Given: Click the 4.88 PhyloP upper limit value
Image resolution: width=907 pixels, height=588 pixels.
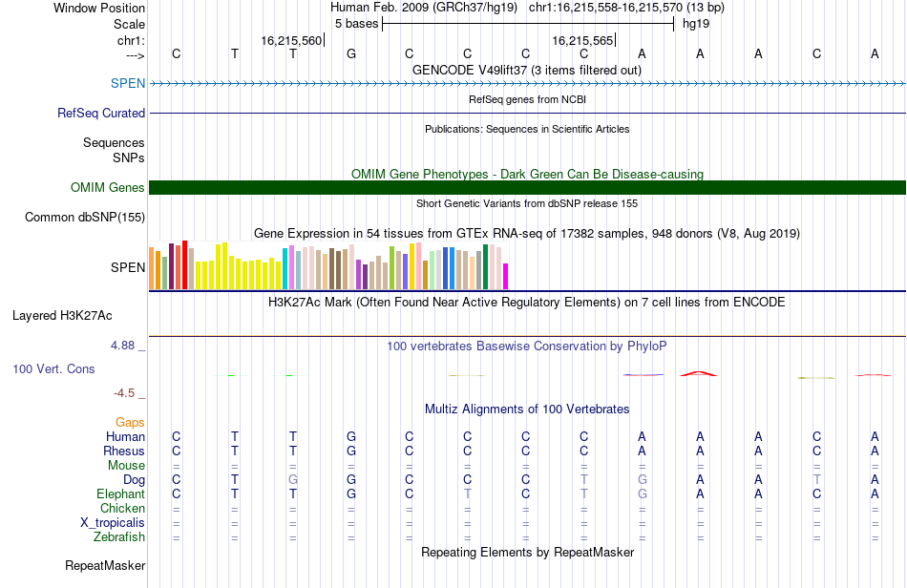Looking at the screenshot, I should coord(122,346).
